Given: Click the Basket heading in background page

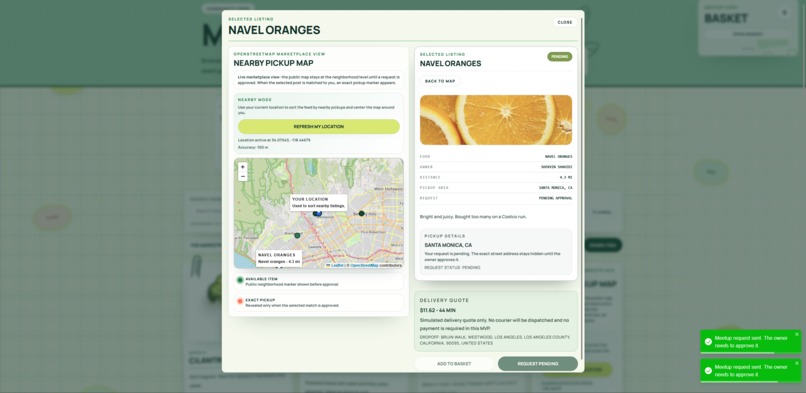Looking at the screenshot, I should (726, 18).
